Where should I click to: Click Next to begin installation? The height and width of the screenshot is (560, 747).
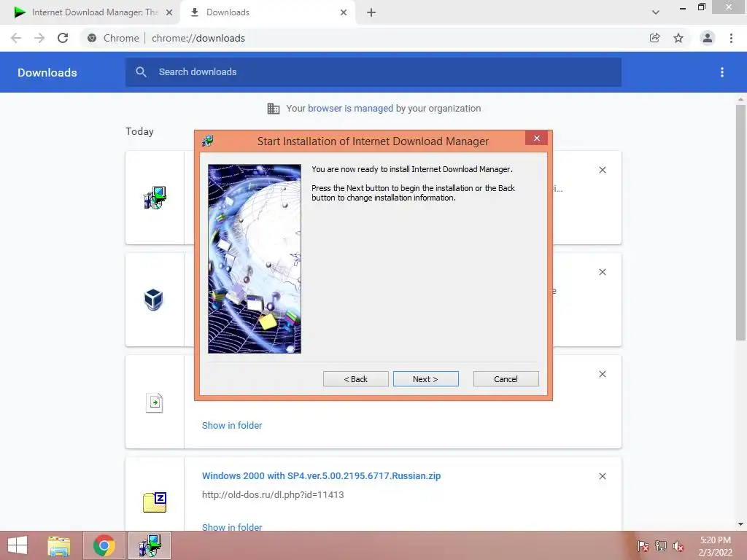coord(425,379)
